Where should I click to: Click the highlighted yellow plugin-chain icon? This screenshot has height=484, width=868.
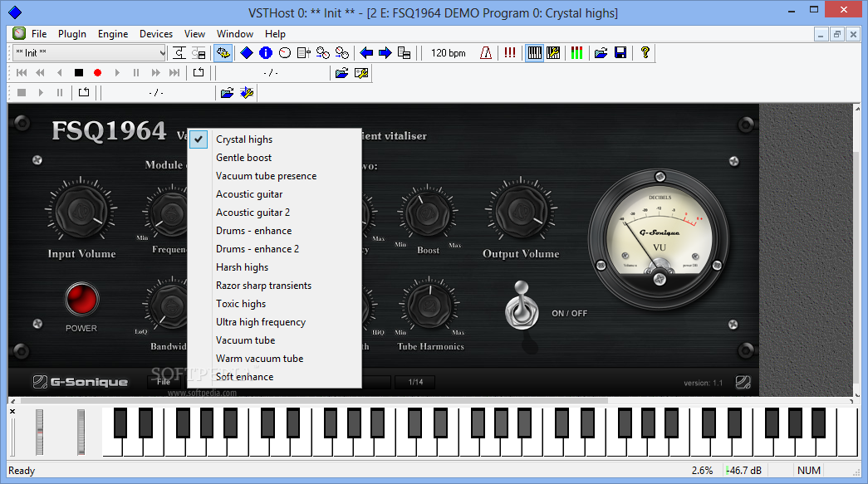223,53
